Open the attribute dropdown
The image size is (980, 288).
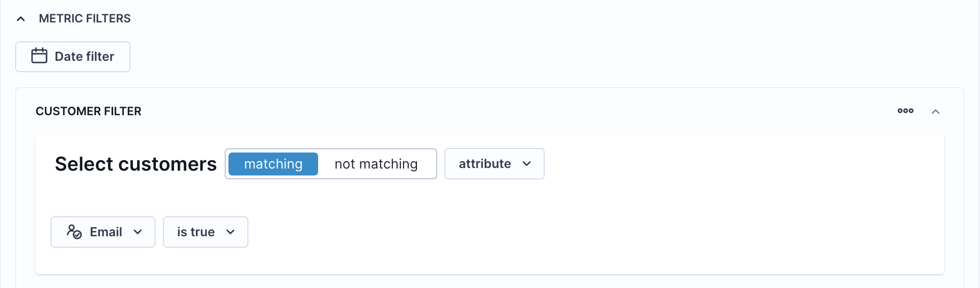click(494, 164)
